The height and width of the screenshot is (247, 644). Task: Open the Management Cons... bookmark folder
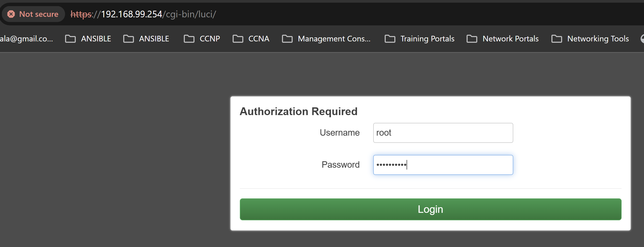pyautogui.click(x=326, y=39)
